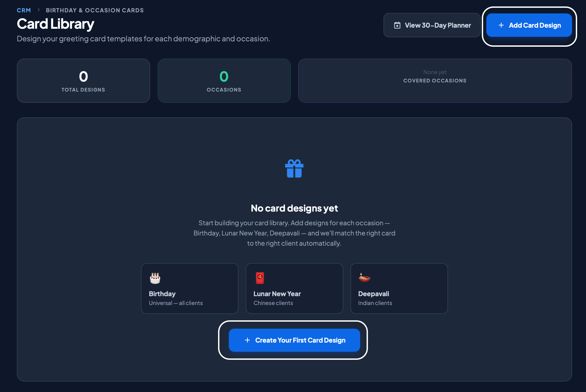The image size is (586, 392).
Task: Open the View 30-Day Planner button
Action: click(432, 25)
